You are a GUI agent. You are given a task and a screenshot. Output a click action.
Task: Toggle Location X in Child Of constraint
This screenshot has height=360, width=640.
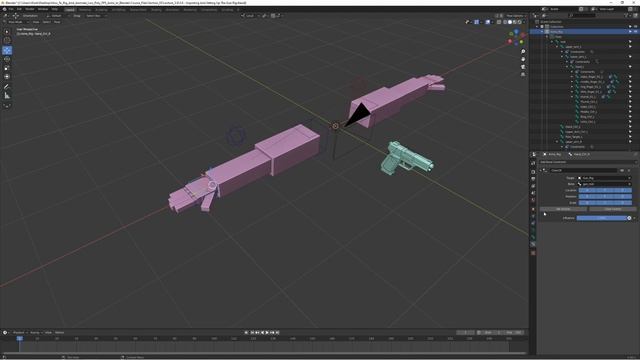[x=587, y=190]
